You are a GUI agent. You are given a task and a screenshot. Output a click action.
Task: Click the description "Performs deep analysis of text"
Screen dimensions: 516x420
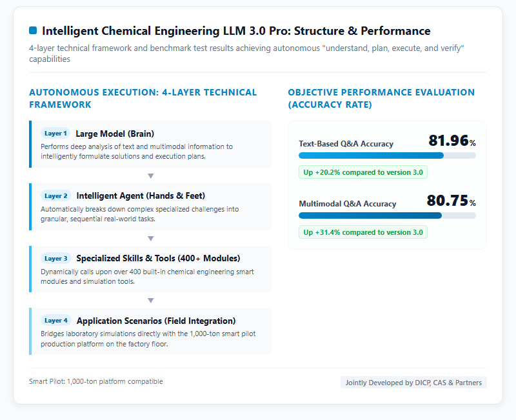click(137, 152)
